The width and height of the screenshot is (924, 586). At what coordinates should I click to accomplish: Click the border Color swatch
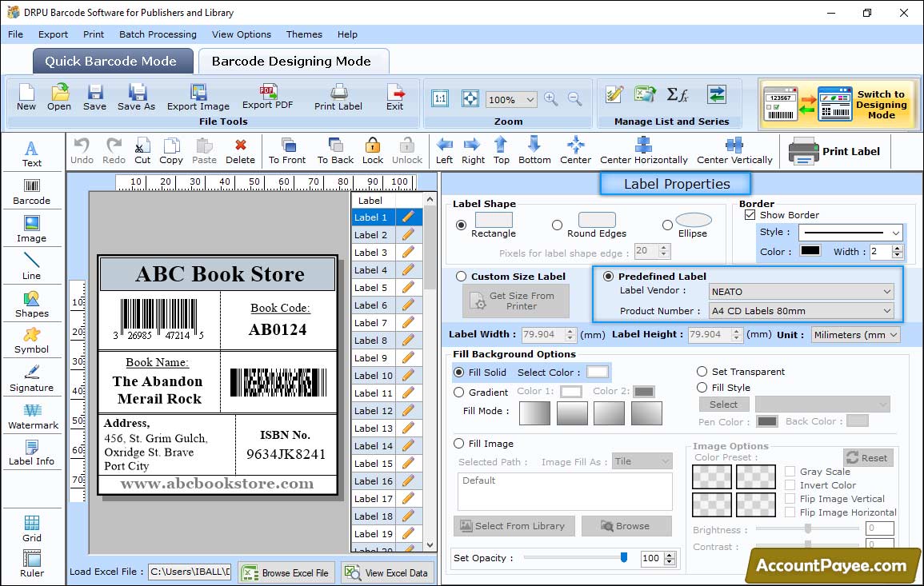tap(810, 251)
